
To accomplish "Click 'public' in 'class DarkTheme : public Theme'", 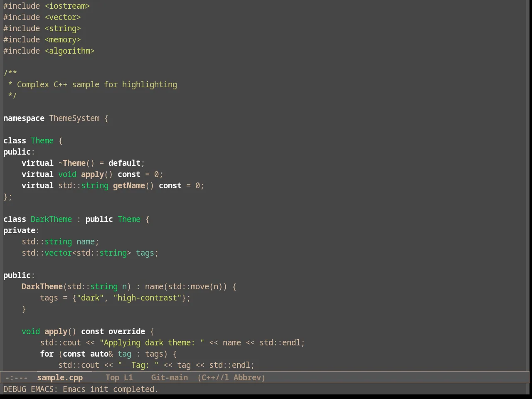I will 99,219.
